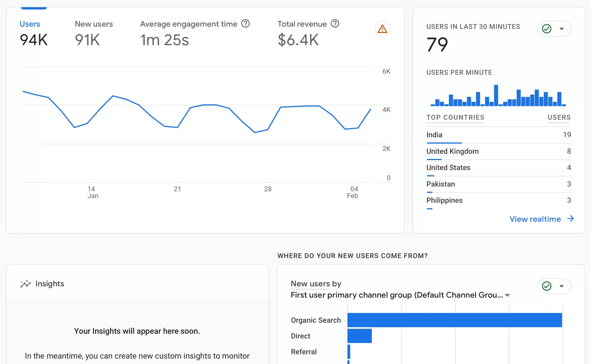Open dropdown arrow in New users card
This screenshot has height=364, width=591.
click(x=562, y=286)
